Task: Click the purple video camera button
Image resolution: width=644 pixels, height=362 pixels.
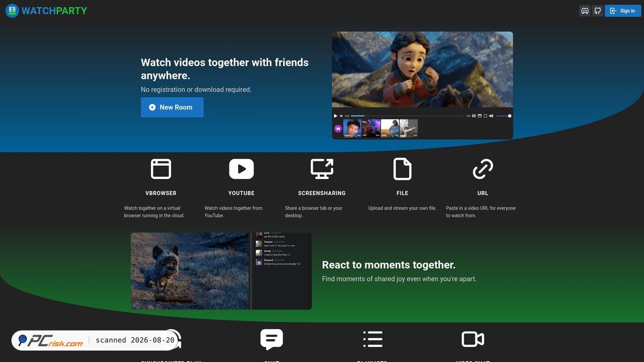Action: [338, 129]
